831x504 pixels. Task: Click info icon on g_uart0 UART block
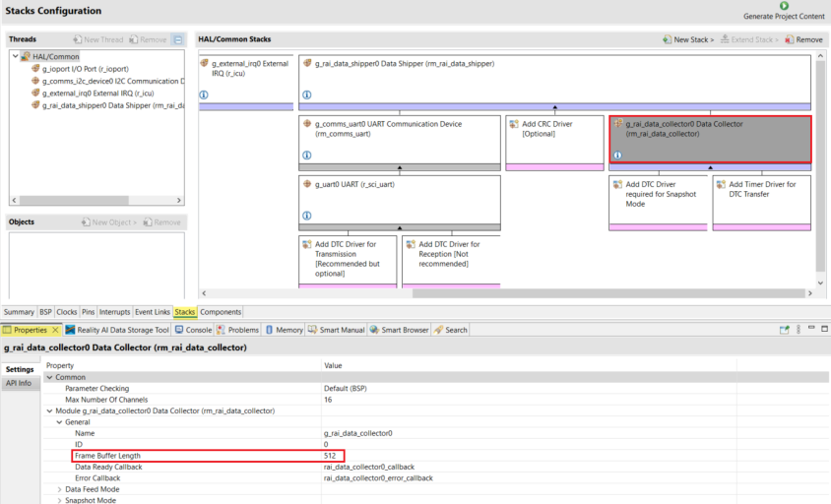point(307,216)
